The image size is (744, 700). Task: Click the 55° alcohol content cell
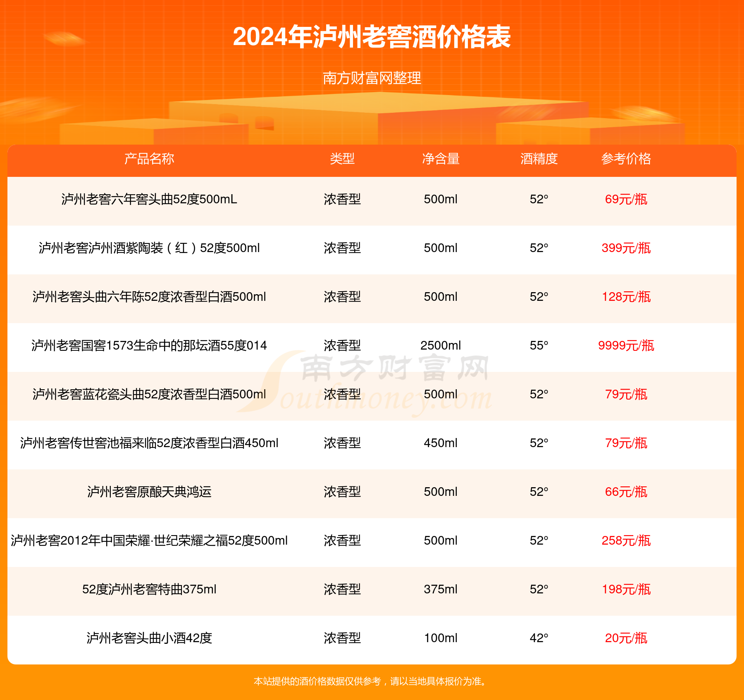click(x=539, y=345)
